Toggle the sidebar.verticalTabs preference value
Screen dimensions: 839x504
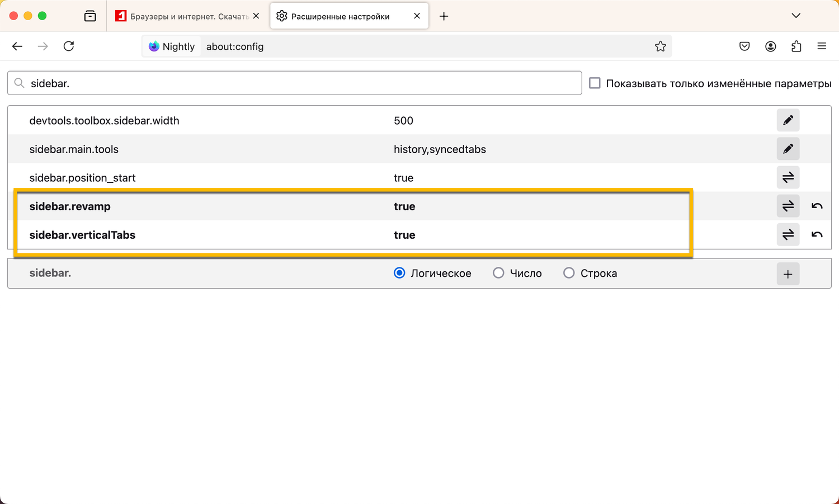click(788, 235)
